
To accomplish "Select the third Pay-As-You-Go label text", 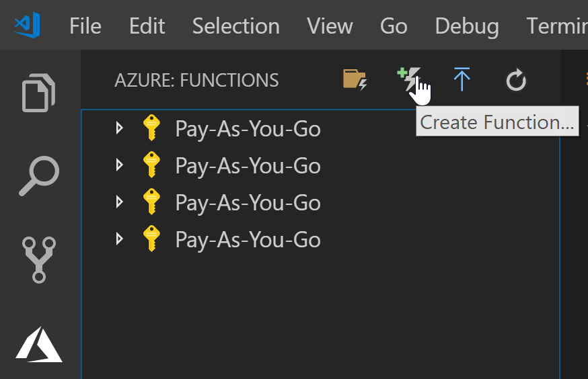I will pos(248,203).
